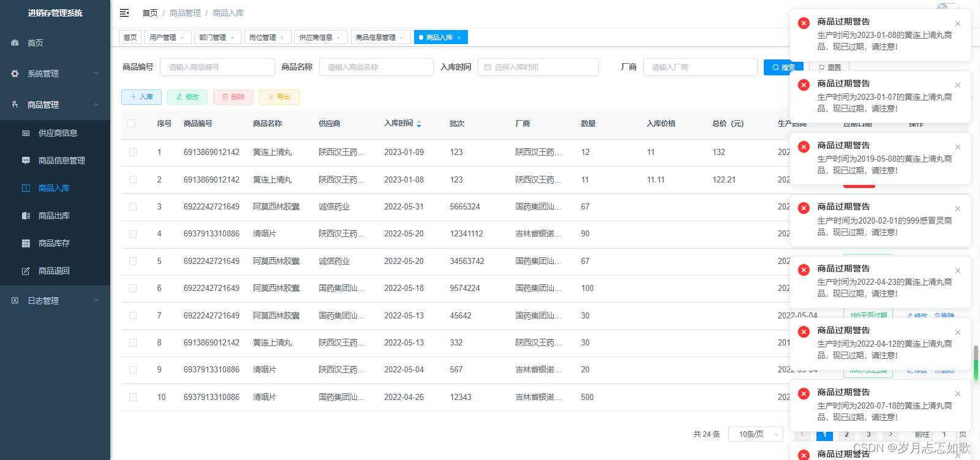Sort by the 入库时间 column arrows
980x460 pixels.
(x=419, y=124)
